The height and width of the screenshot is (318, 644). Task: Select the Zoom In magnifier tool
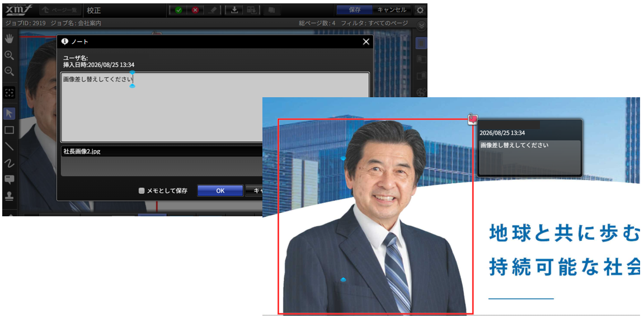(8, 55)
